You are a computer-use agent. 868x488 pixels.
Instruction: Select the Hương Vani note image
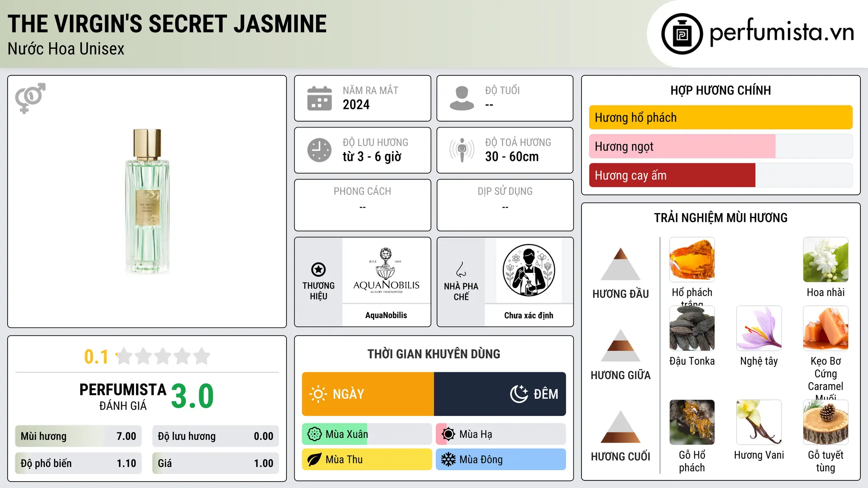point(759,422)
